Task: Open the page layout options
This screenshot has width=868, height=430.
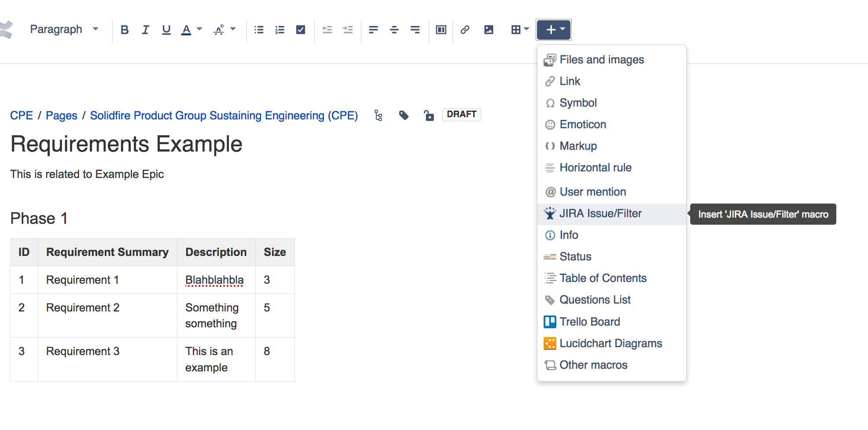Action: [441, 30]
